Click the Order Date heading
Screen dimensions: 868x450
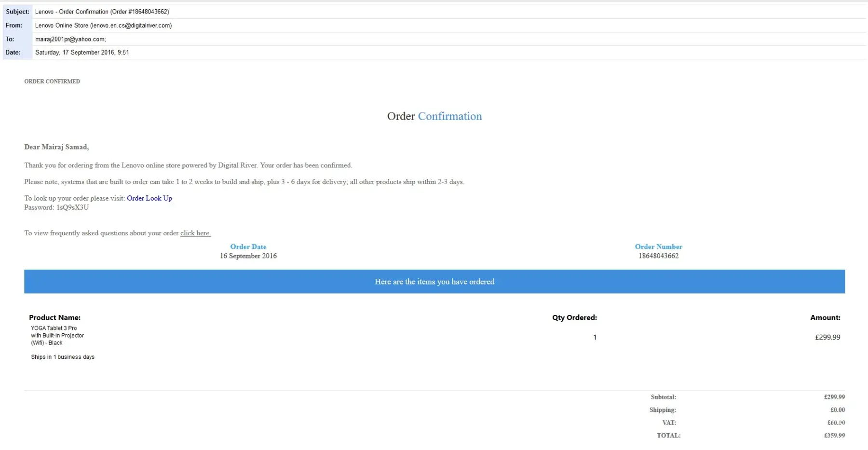tap(248, 247)
